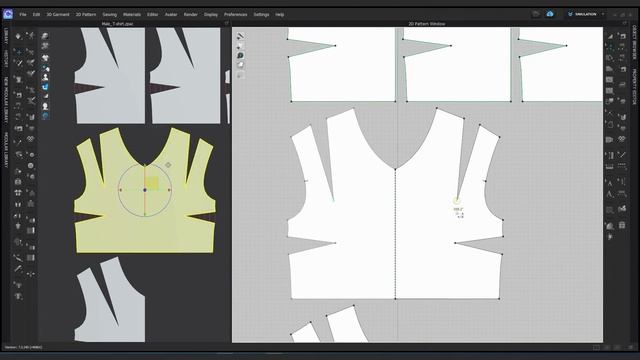Toggle the avatar bust icon above the blue highlighted icon
This screenshot has height=360, width=640.
point(45,77)
